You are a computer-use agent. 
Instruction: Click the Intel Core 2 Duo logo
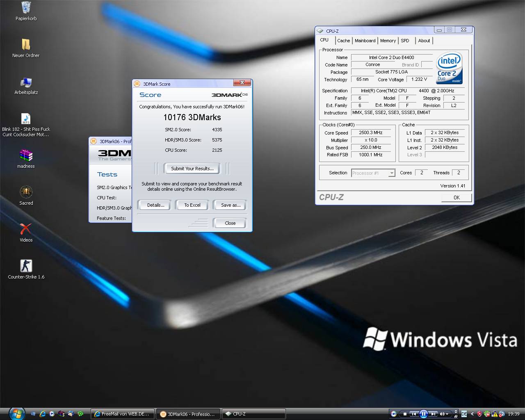[450, 68]
